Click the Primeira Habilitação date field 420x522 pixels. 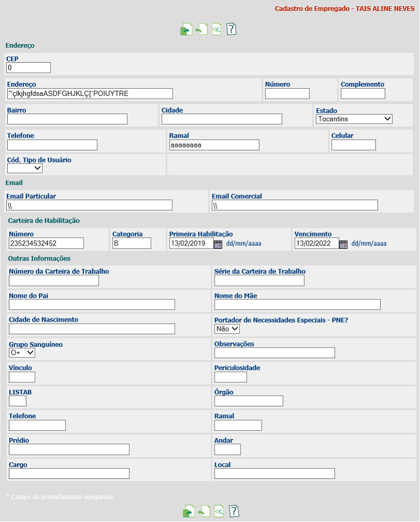pyautogui.click(x=191, y=243)
